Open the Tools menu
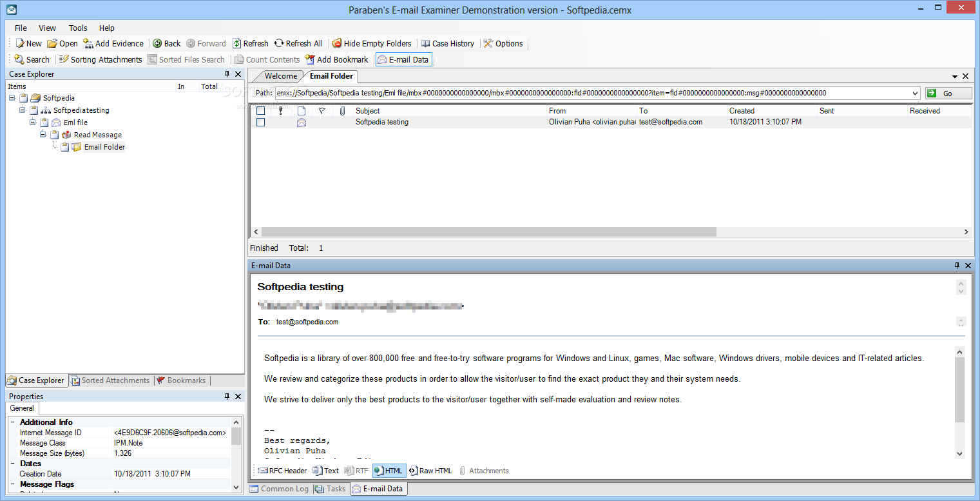This screenshot has height=501, width=980. 78,28
